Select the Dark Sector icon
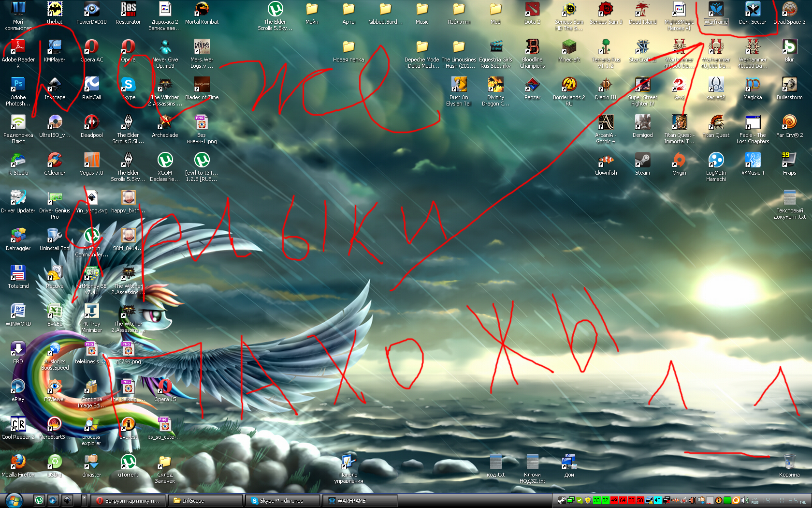The image size is (812, 508). coord(753,13)
